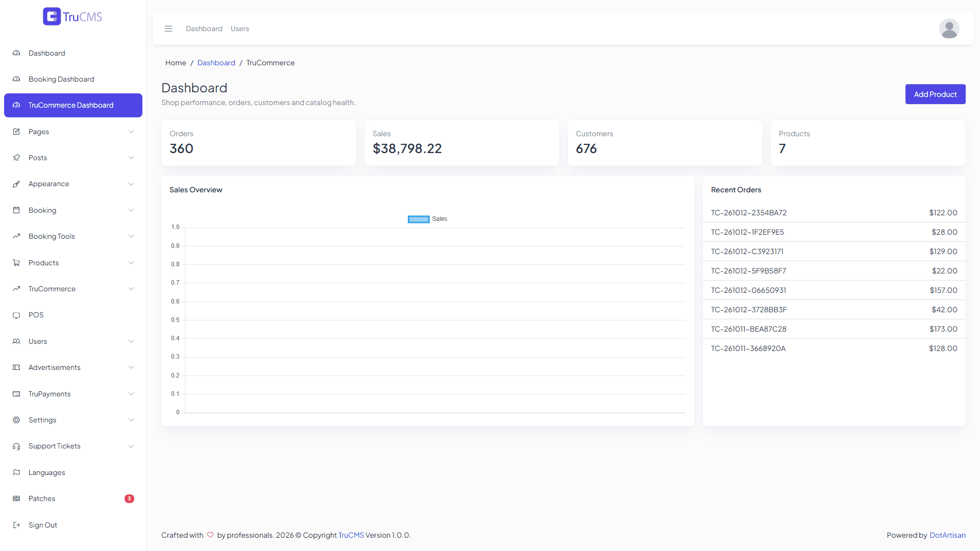Select the $157.00 order amount
980x551 pixels.
(x=943, y=290)
